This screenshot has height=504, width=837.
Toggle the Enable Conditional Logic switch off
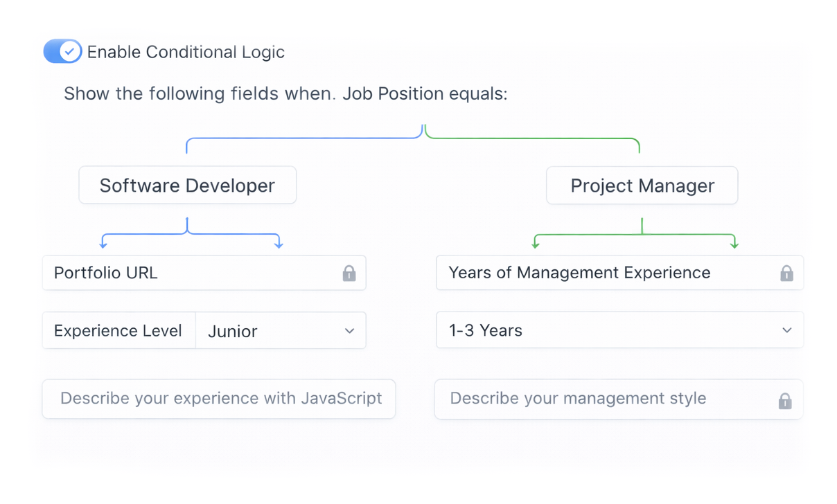[x=62, y=51]
